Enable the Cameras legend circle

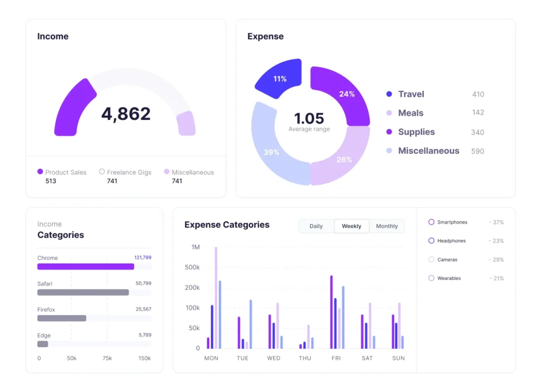tap(432, 260)
